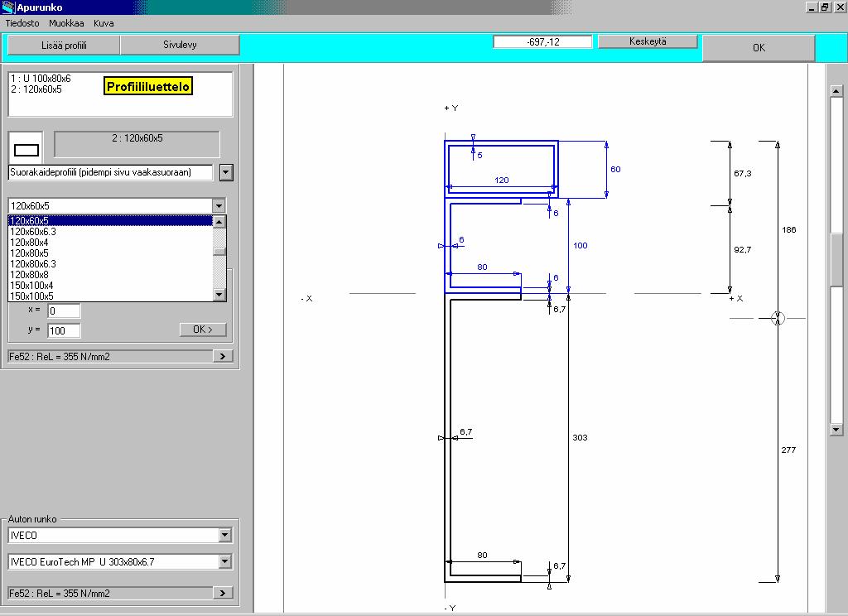Close the Apurunko window
The width and height of the screenshot is (848, 616).
pyautogui.click(x=840, y=7)
